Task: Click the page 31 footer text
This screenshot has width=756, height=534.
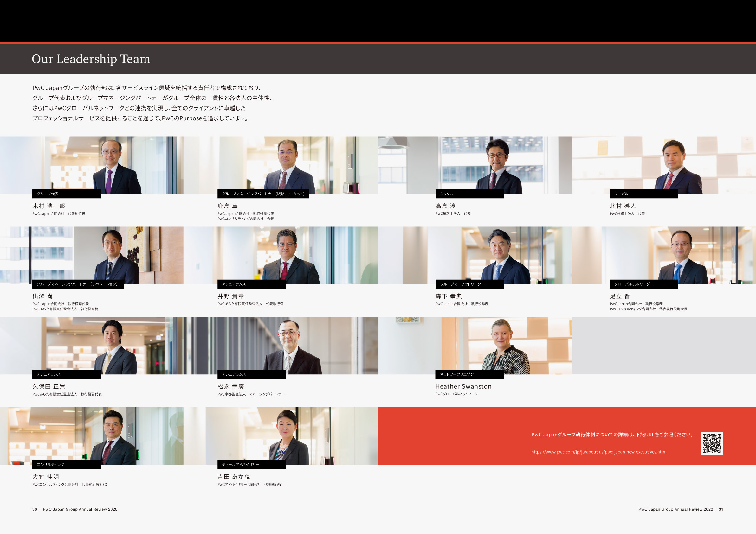Action: [681, 509]
